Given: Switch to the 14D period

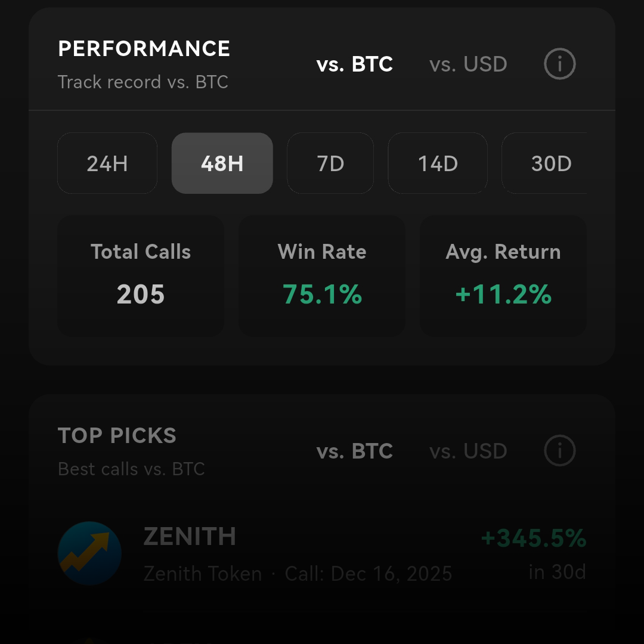Looking at the screenshot, I should (x=438, y=163).
